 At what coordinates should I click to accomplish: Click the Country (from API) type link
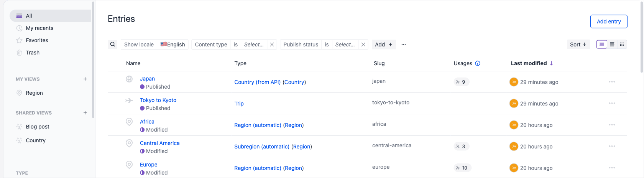258,82
